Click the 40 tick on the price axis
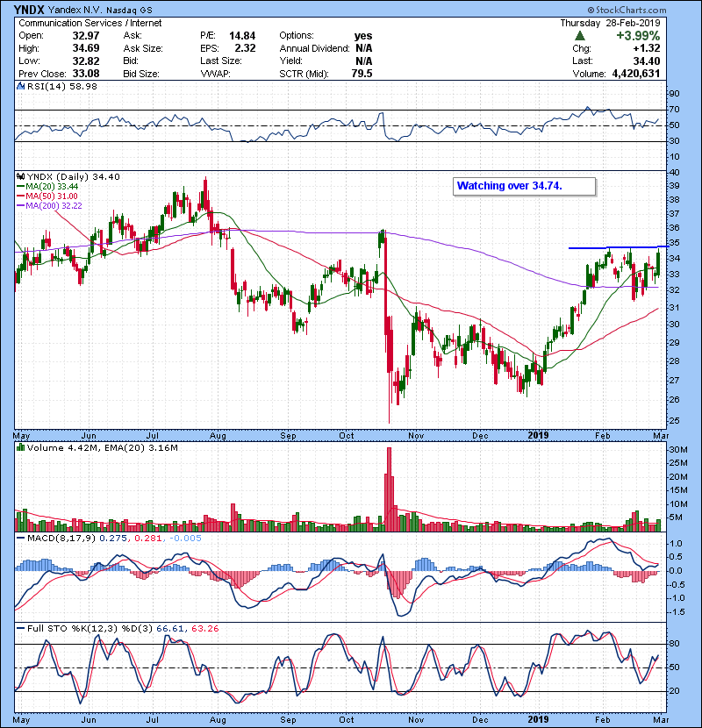 click(x=674, y=172)
